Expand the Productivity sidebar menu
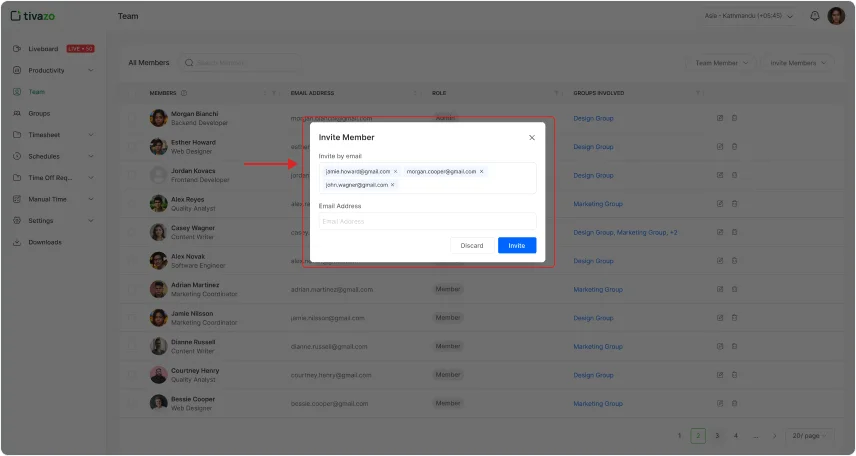Viewport: 856px width, 456px height. click(x=90, y=71)
